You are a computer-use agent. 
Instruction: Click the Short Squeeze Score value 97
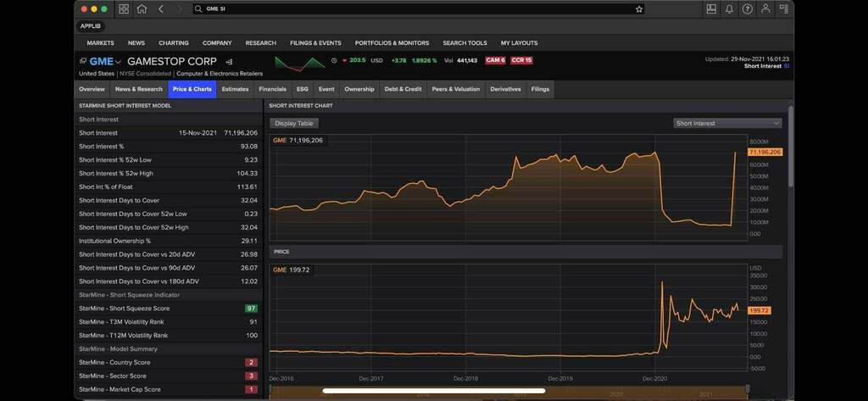click(253, 309)
